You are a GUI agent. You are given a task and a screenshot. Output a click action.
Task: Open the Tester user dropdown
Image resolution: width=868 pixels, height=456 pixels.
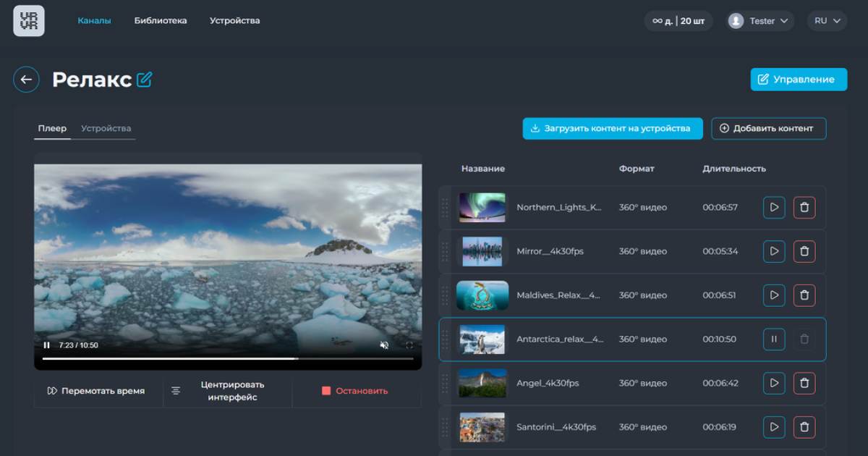point(760,21)
